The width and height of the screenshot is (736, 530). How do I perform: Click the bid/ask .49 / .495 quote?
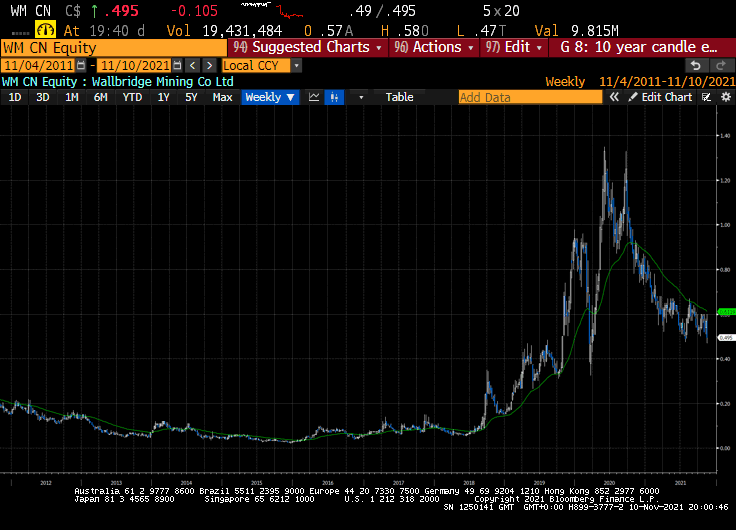click(x=382, y=10)
